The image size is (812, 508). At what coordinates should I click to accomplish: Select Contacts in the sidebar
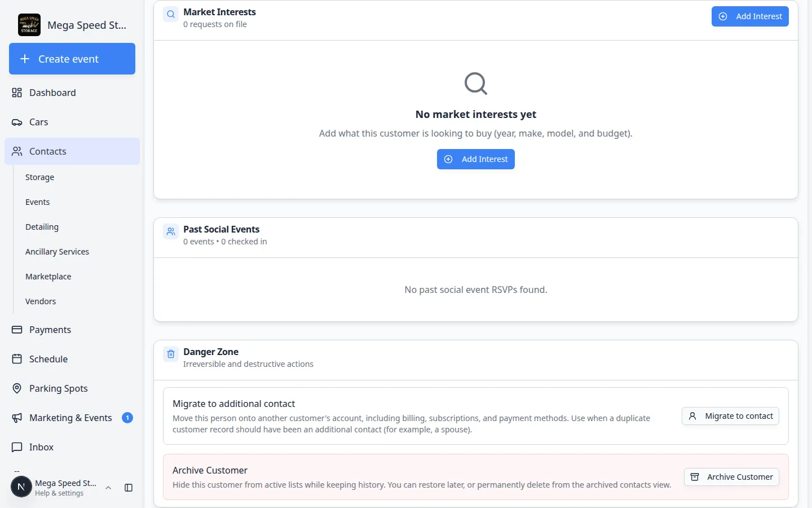tap(72, 151)
